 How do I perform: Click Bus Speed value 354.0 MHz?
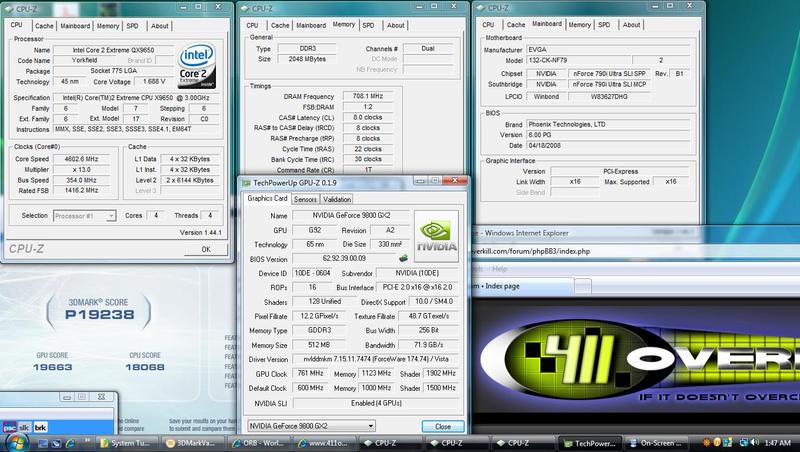point(82,180)
